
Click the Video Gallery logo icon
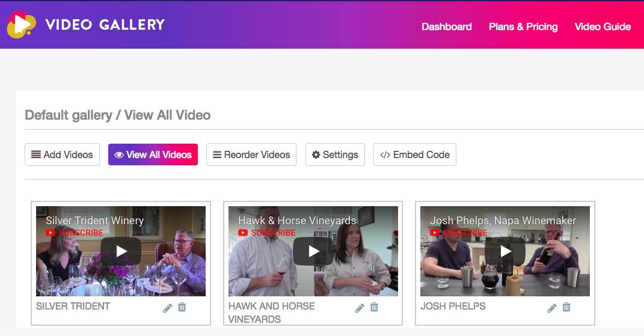(22, 25)
